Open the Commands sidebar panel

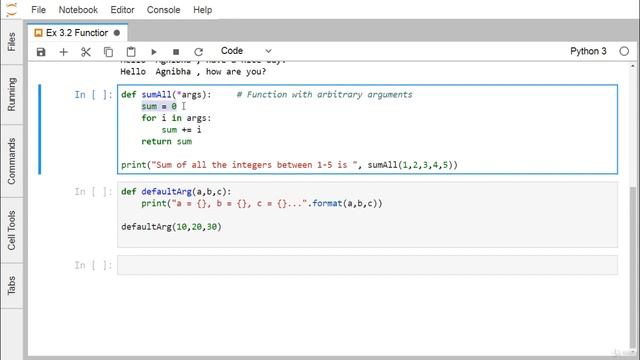pyautogui.click(x=11, y=161)
